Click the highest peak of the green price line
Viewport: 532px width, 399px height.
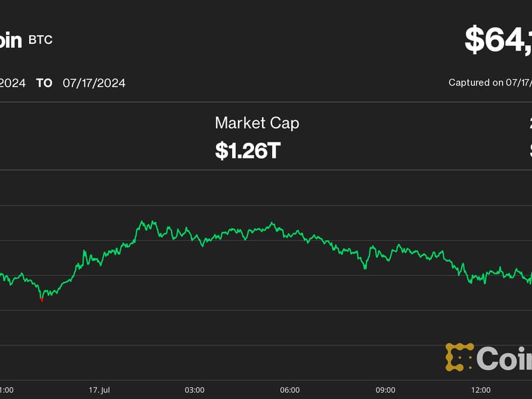point(142,221)
